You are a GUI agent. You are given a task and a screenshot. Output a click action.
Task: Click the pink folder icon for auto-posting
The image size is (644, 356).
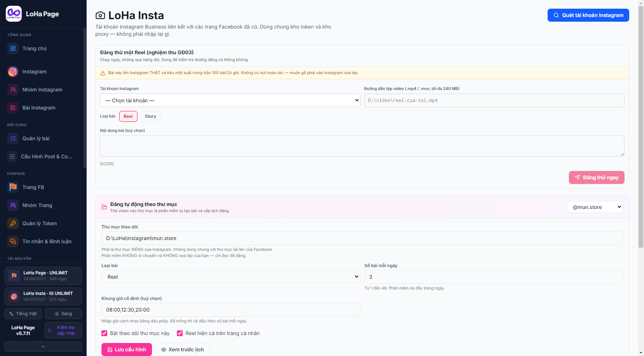pos(104,207)
